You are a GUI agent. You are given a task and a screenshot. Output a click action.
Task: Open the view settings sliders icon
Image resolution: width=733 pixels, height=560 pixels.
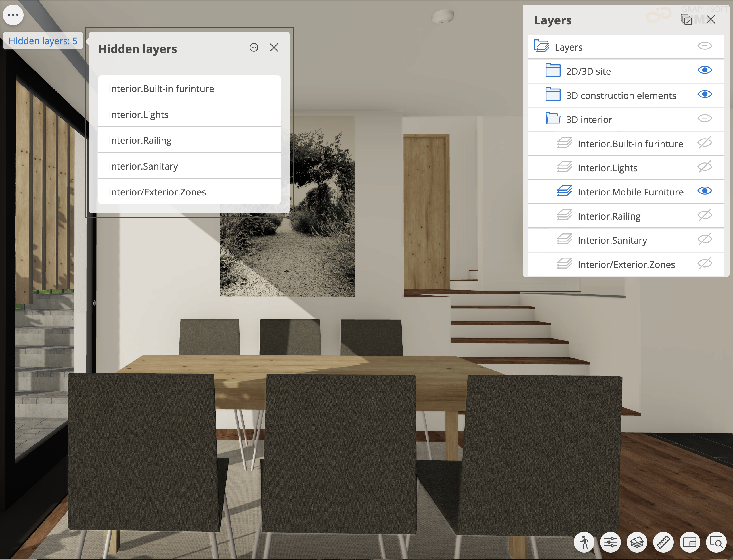[x=610, y=542]
